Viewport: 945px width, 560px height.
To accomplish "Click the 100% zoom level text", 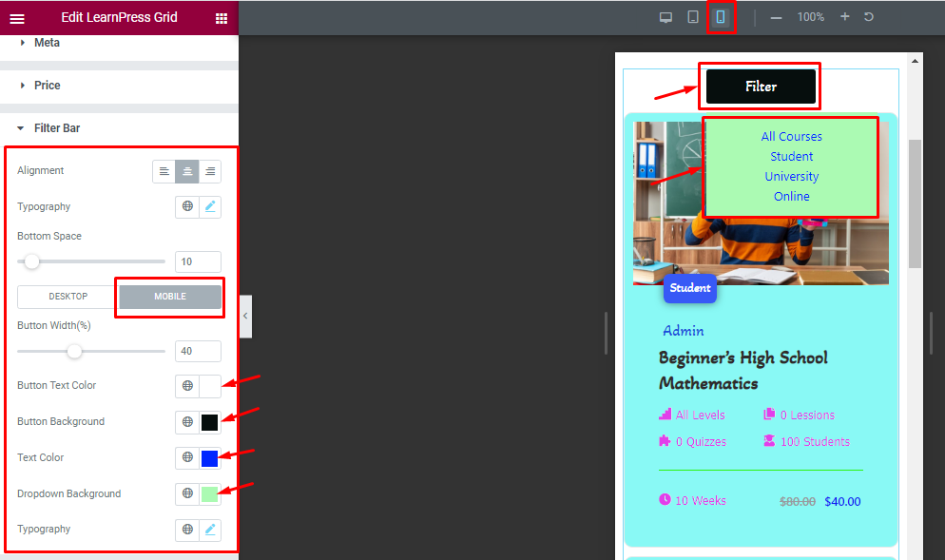I will point(811,17).
